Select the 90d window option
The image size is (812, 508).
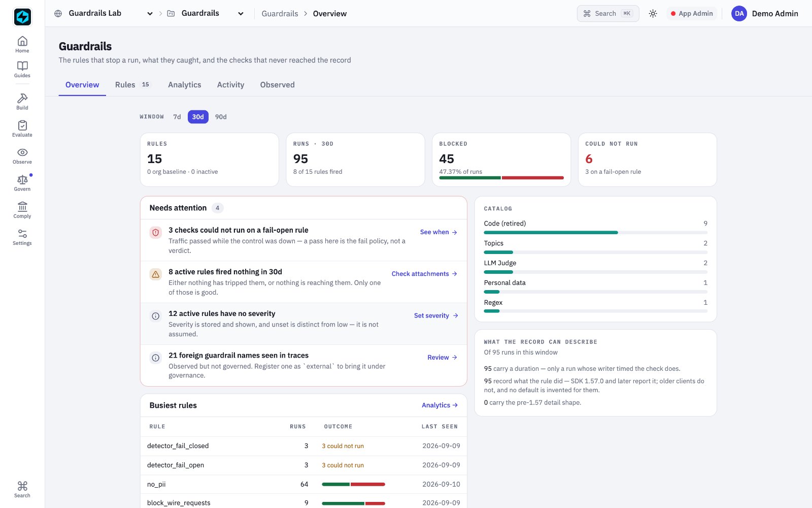[x=221, y=117]
